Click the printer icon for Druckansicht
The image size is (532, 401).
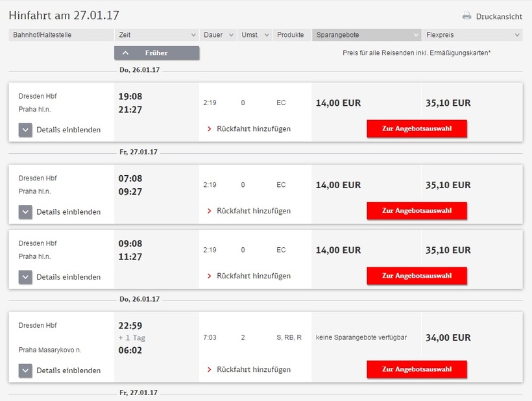point(466,16)
